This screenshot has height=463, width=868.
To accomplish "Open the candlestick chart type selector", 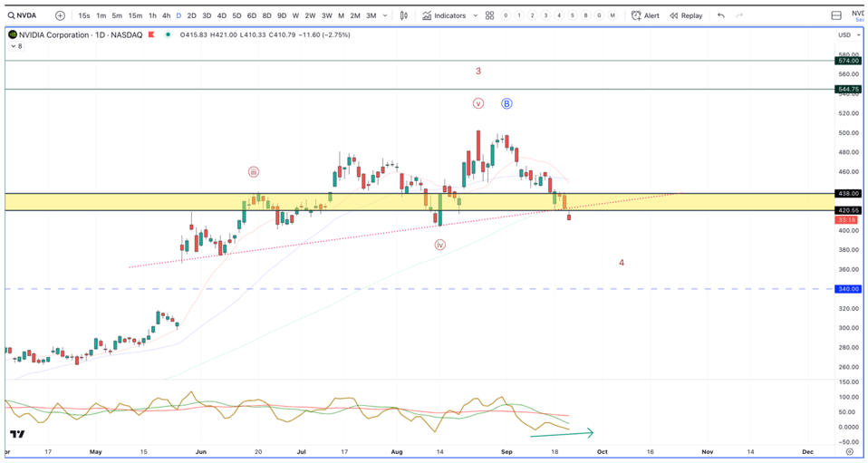I will pyautogui.click(x=404, y=15).
